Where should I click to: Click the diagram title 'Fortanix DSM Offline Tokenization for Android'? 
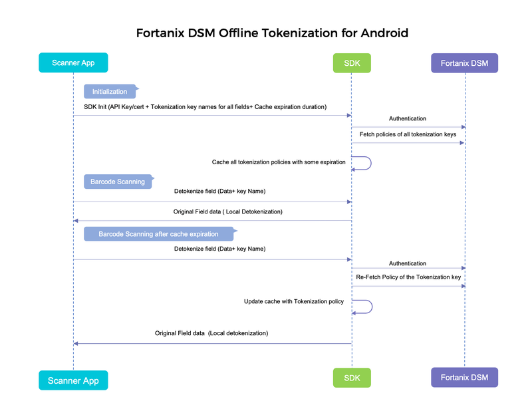272,33
